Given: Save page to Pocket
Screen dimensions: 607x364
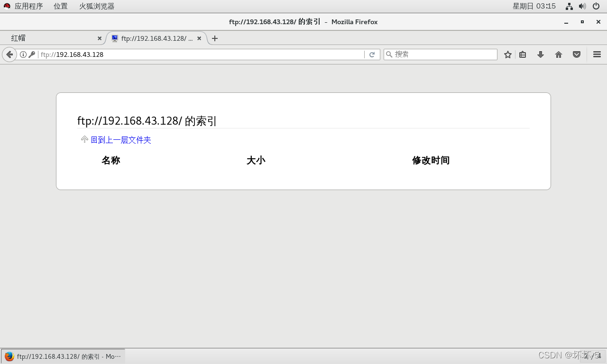Looking at the screenshot, I should point(577,55).
